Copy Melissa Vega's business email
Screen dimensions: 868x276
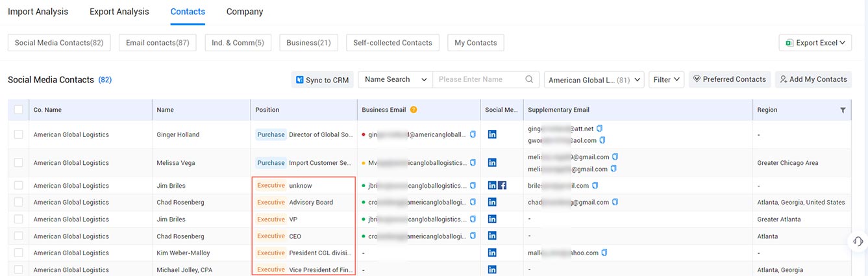pos(473,162)
